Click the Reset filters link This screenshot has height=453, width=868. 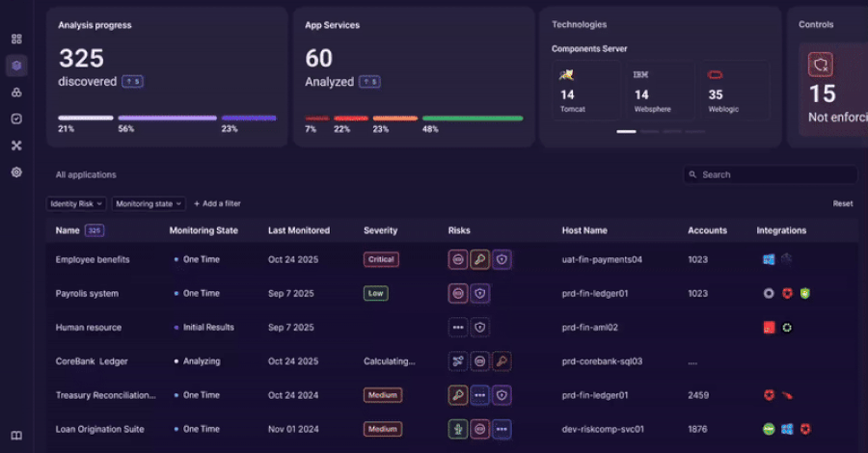[843, 204]
